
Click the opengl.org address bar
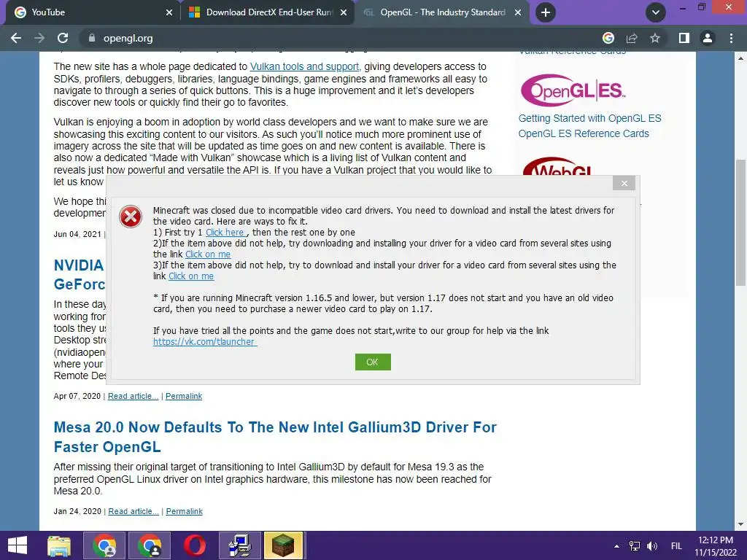pos(333,38)
